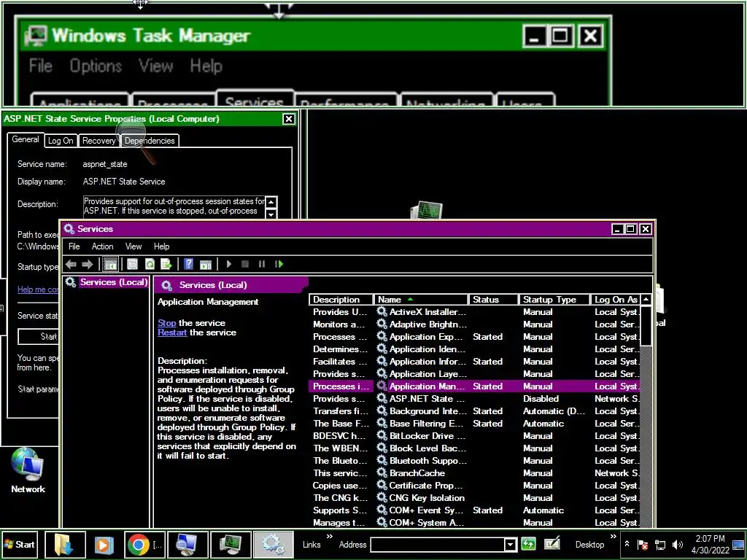Image resolution: width=747 pixels, height=560 pixels.
Task: Open Task Manager Options menu
Action: click(x=96, y=66)
